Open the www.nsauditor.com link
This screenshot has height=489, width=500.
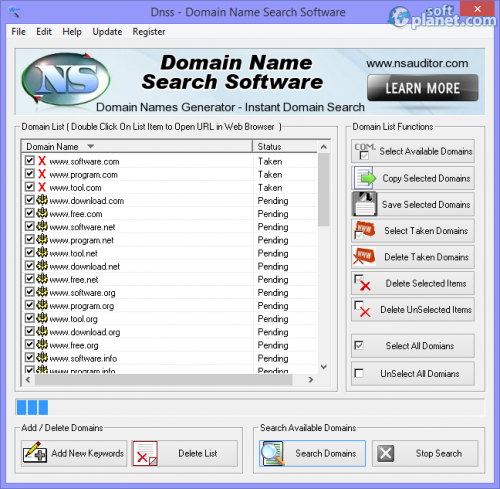coord(417,63)
